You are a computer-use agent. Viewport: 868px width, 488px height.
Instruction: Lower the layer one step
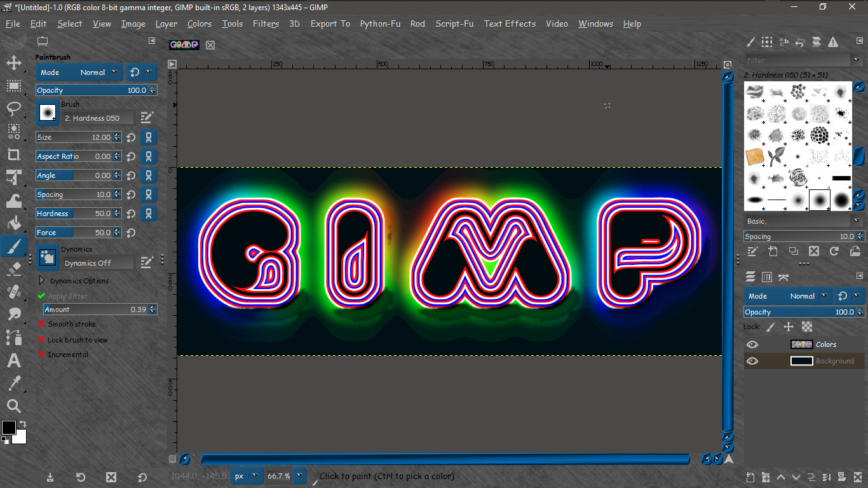point(796,477)
